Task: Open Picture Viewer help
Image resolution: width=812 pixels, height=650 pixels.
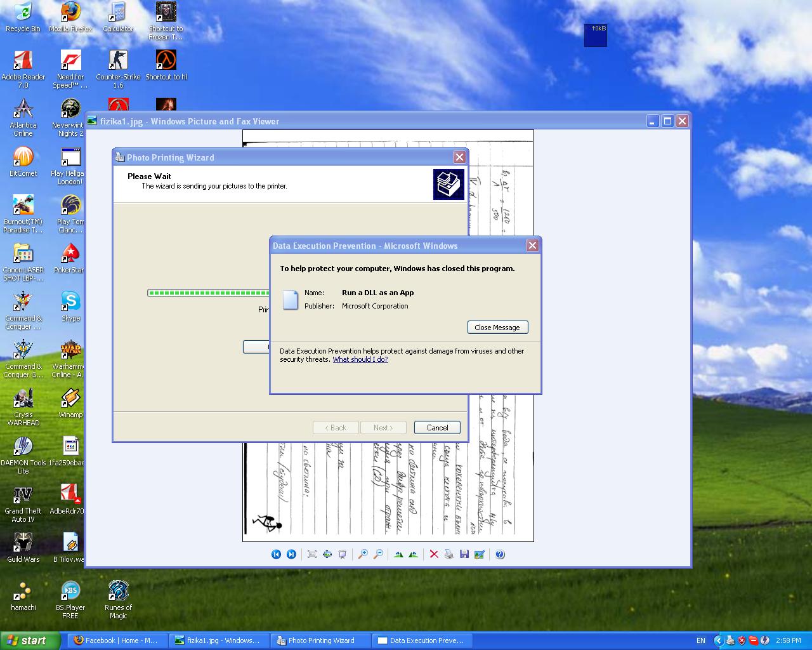Action: [500, 554]
